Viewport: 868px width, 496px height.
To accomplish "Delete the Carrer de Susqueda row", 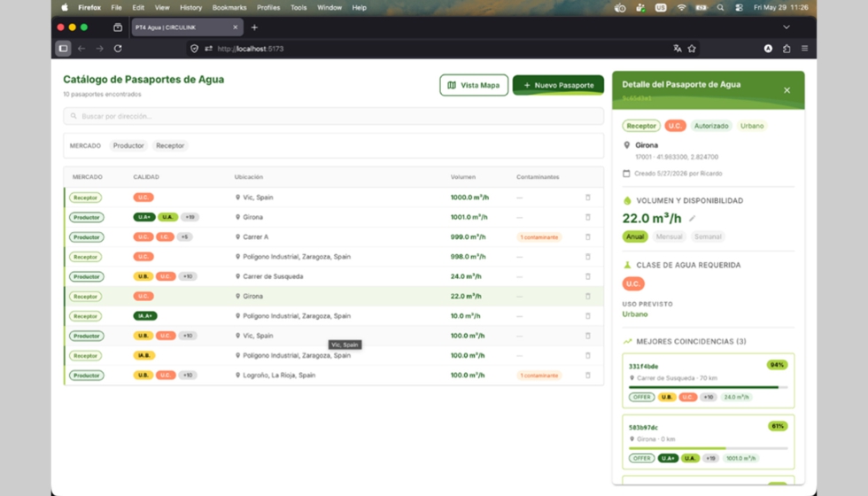I will (x=588, y=276).
